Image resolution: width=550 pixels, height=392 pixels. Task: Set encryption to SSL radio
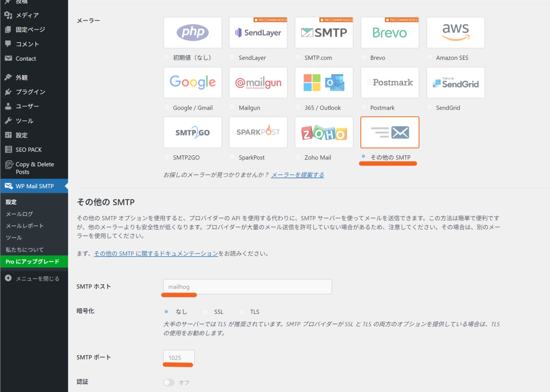tap(205, 311)
